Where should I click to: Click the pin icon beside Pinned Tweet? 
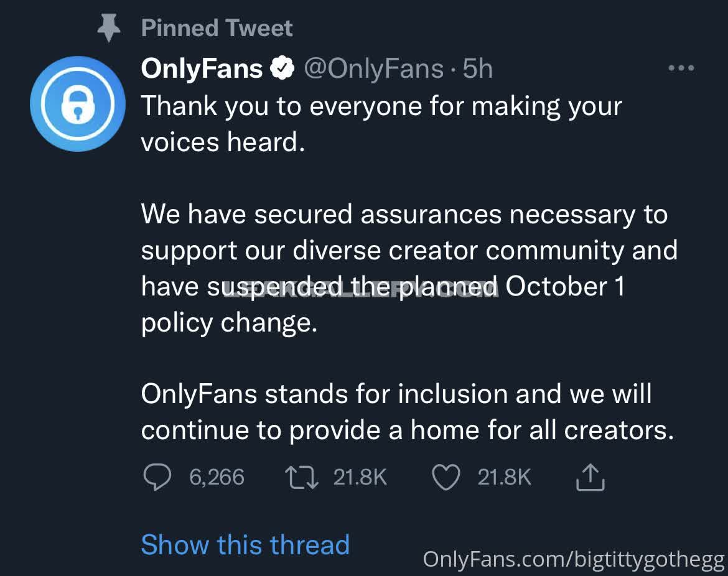point(110,28)
